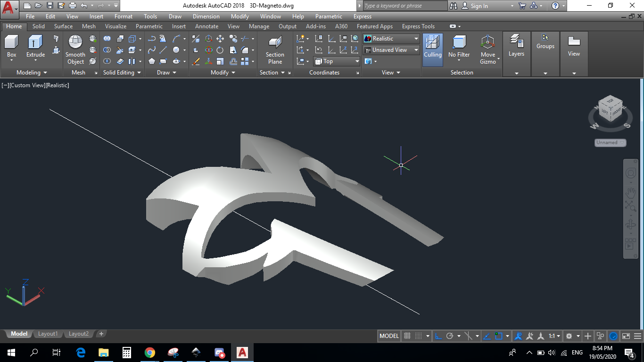Click the keyword search input field
The image size is (644, 362).
tap(405, 6)
